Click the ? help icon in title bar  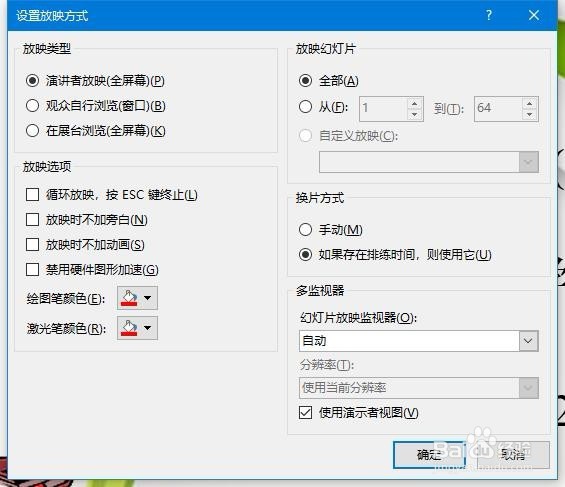coord(489,15)
